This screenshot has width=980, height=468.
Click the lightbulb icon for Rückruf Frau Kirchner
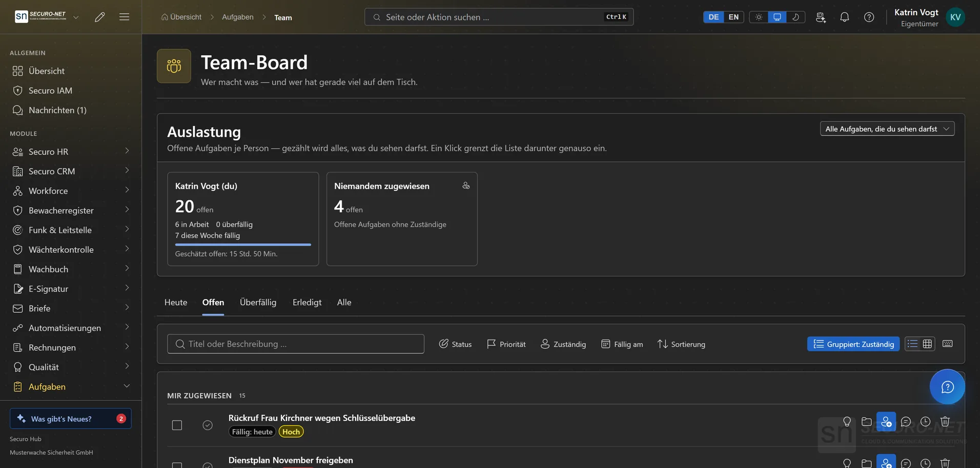click(847, 422)
